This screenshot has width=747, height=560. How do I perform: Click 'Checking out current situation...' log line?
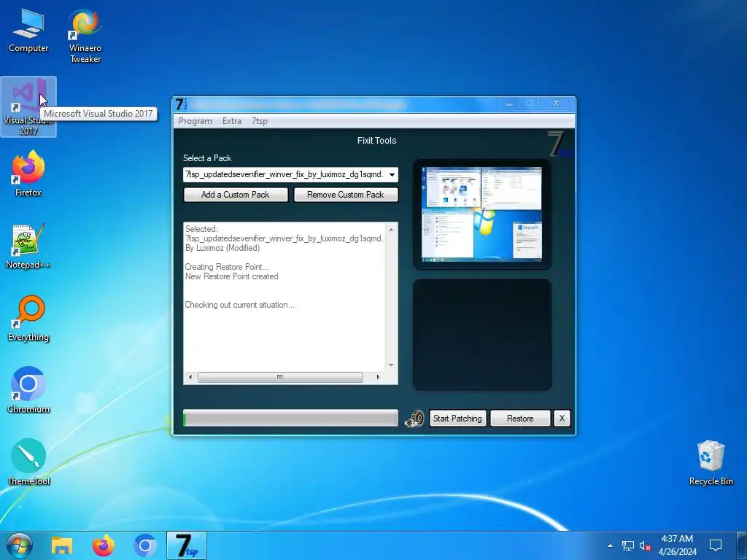click(x=239, y=305)
